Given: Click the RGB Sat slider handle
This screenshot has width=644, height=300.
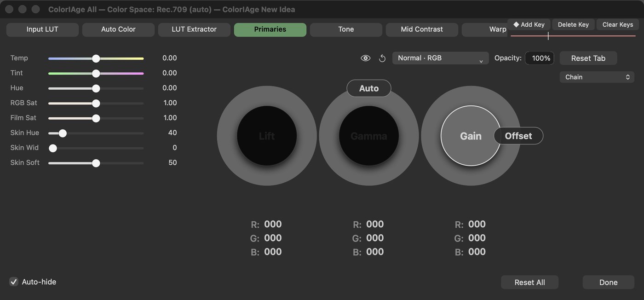Looking at the screenshot, I should coord(96,103).
